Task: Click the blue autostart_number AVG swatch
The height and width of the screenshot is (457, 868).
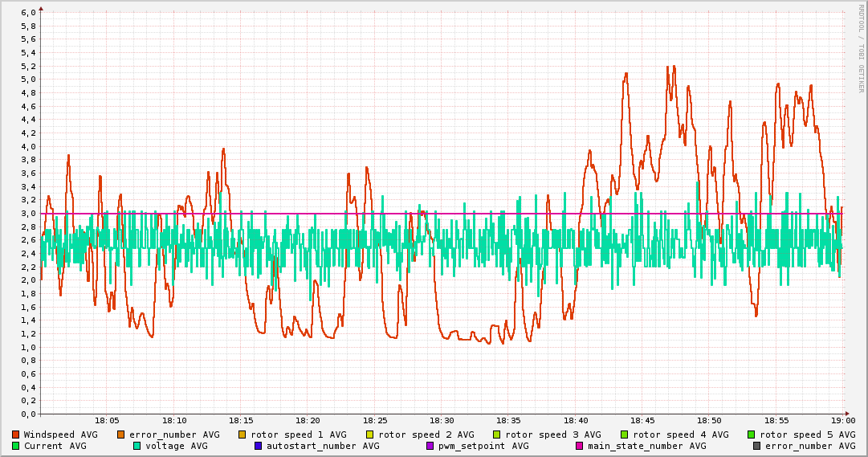Action: click(x=259, y=446)
